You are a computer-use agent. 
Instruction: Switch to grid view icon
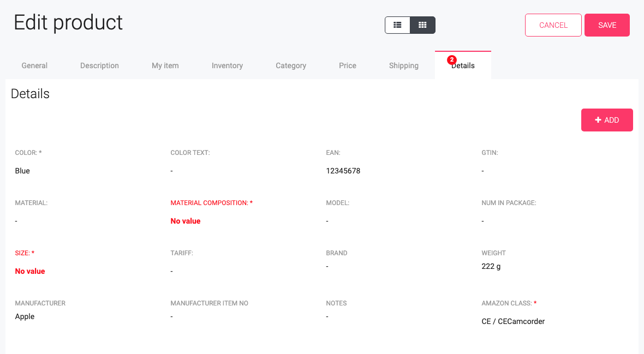tap(422, 25)
